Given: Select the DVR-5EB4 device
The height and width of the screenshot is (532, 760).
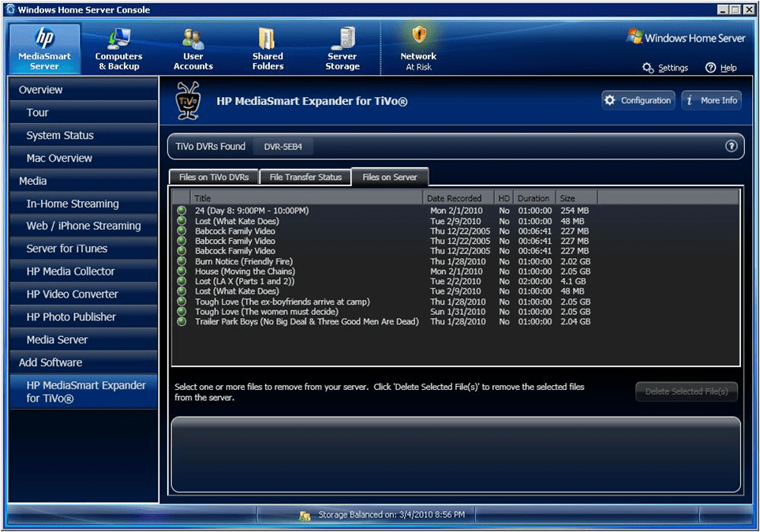Looking at the screenshot, I should pyautogui.click(x=283, y=147).
